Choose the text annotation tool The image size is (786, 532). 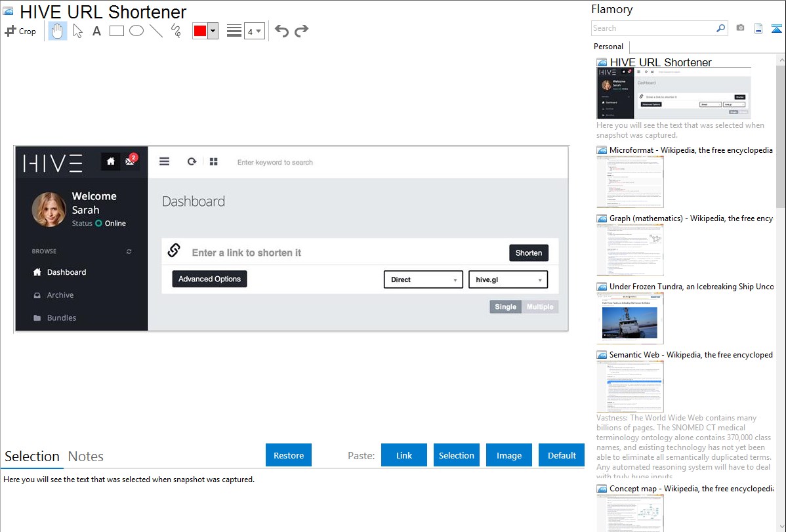coord(96,31)
